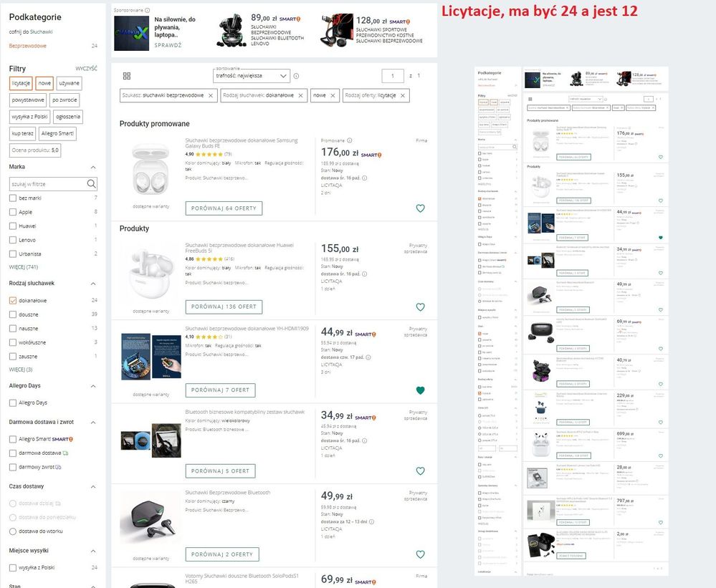Open the Samsung Galaxy Buds FE product image
This screenshot has width=716, height=588.
tap(151, 170)
